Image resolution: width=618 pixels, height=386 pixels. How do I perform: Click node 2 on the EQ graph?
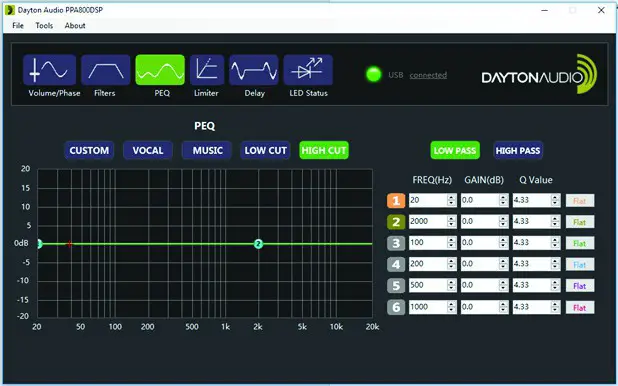pyautogui.click(x=258, y=244)
